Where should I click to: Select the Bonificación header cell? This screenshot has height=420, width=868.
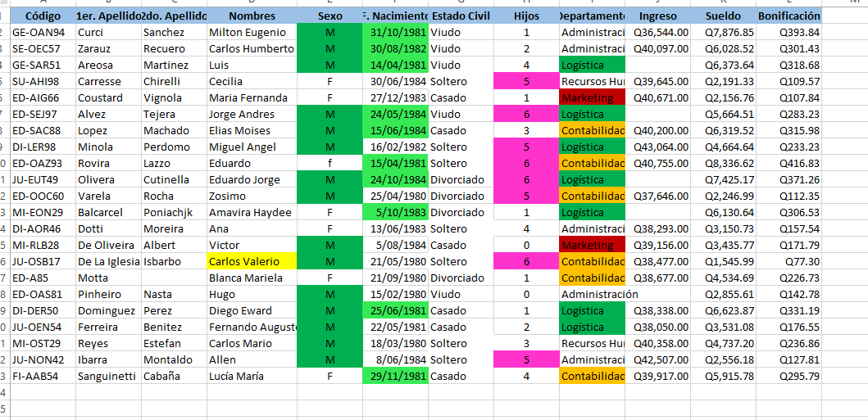pyautogui.click(x=788, y=16)
